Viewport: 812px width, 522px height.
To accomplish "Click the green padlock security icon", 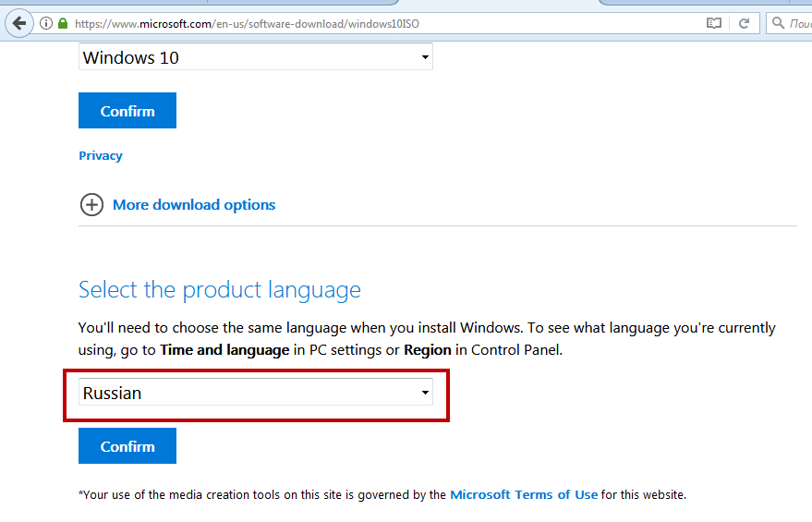I will pyautogui.click(x=63, y=23).
